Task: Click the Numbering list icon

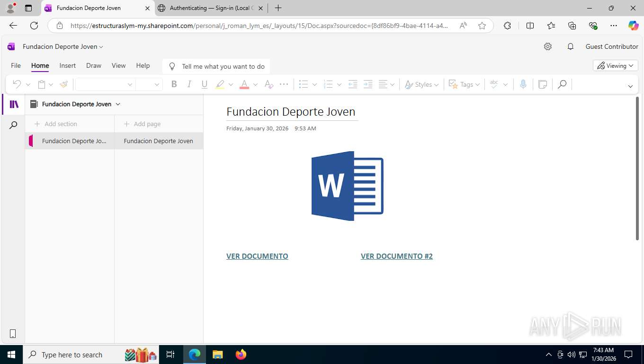Action: [328, 84]
